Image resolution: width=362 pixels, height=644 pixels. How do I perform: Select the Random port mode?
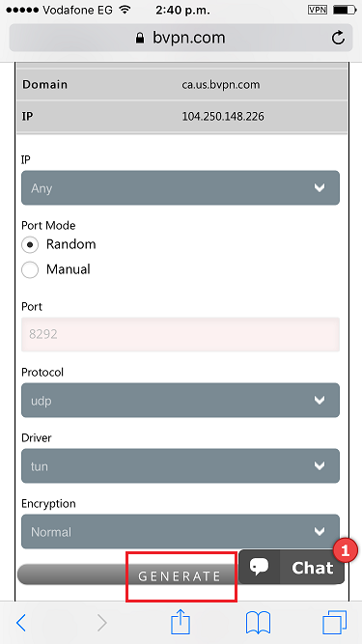[x=30, y=244]
